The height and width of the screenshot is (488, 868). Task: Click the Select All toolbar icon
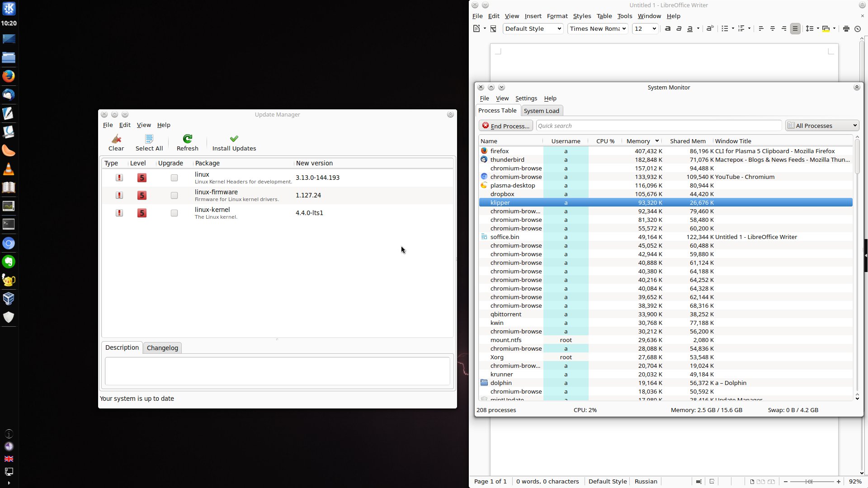coord(149,139)
